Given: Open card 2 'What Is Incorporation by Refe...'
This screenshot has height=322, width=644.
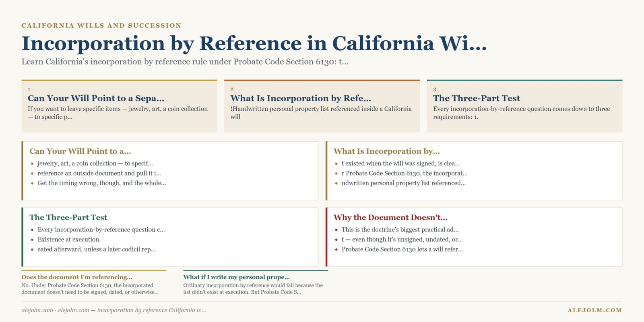Looking at the screenshot, I should click(322, 106).
